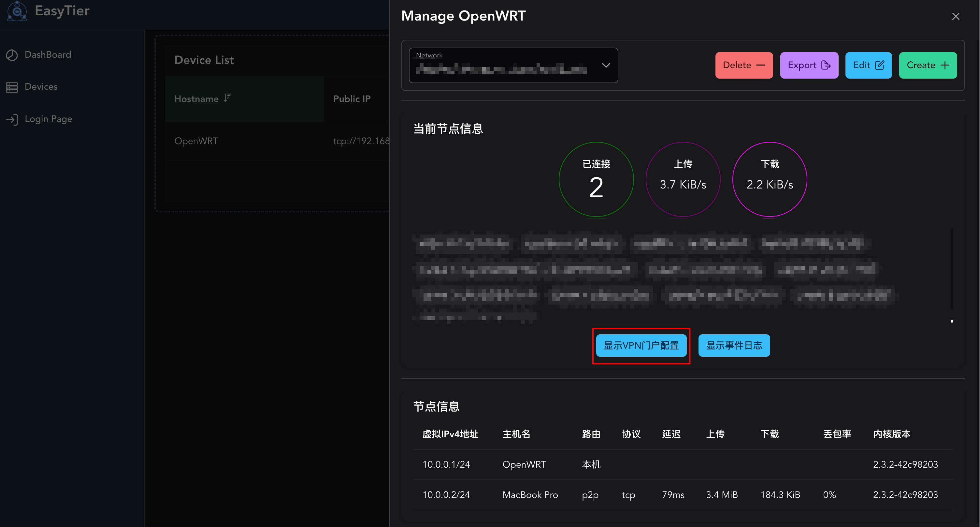Click the Login Page arrow icon
The width and height of the screenshot is (980, 527).
click(x=12, y=119)
